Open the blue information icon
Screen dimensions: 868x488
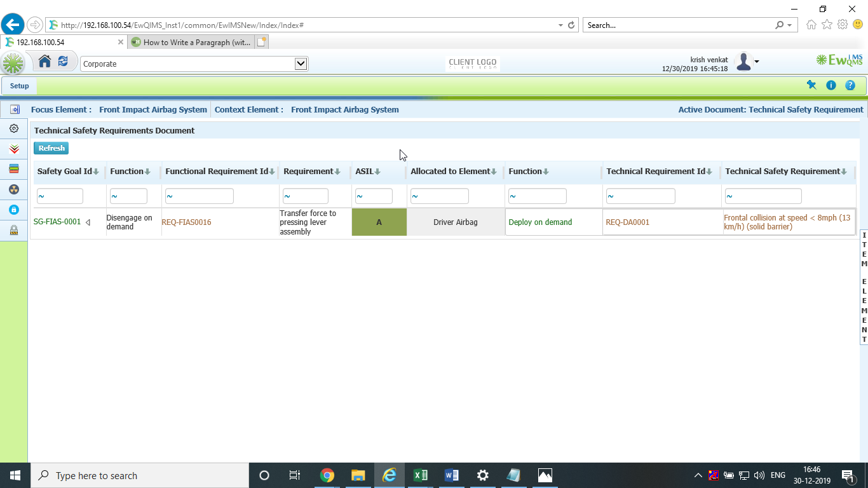click(831, 85)
